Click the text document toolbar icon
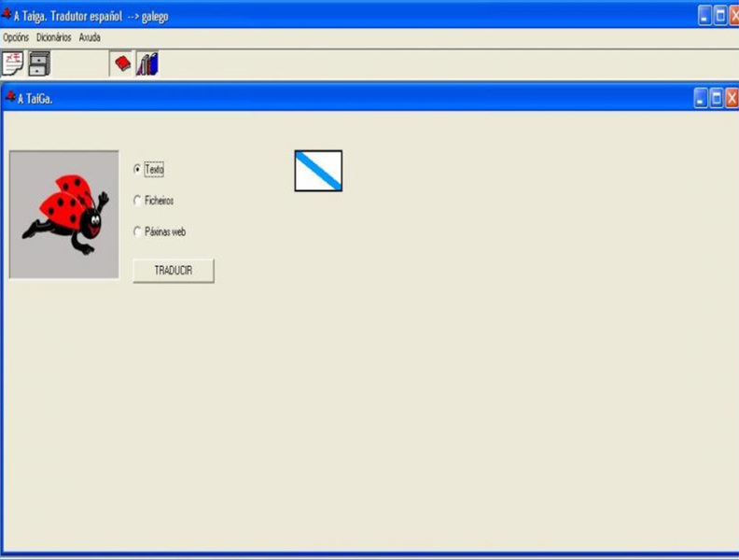739x560 pixels. (x=13, y=63)
